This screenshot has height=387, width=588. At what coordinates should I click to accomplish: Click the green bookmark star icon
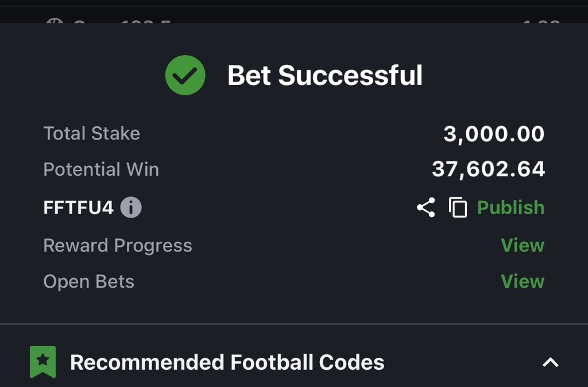click(43, 362)
